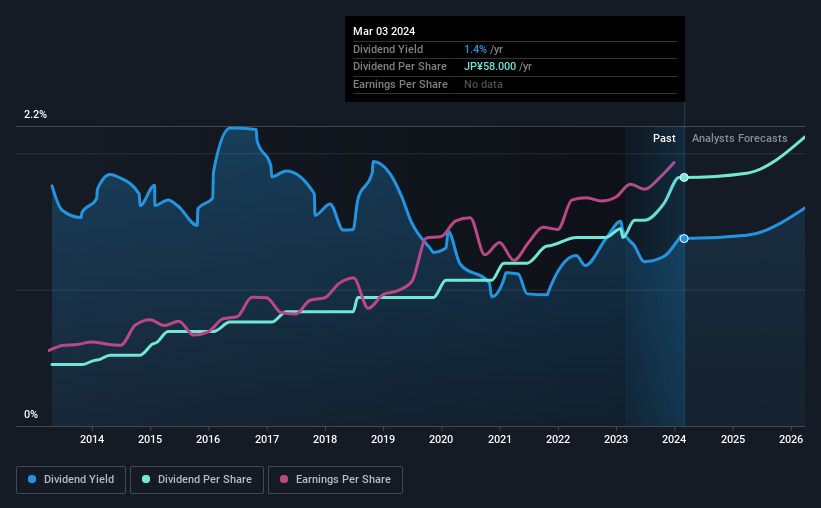Screen dimensions: 821x508
Task: Click the 0% y-axis label
Action: pyautogui.click(x=31, y=414)
